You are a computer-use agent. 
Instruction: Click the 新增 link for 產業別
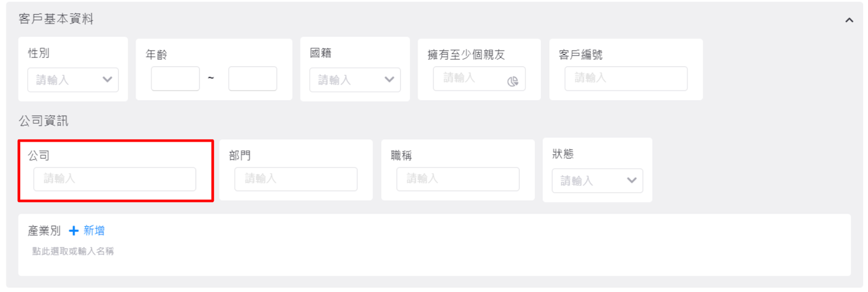94,231
